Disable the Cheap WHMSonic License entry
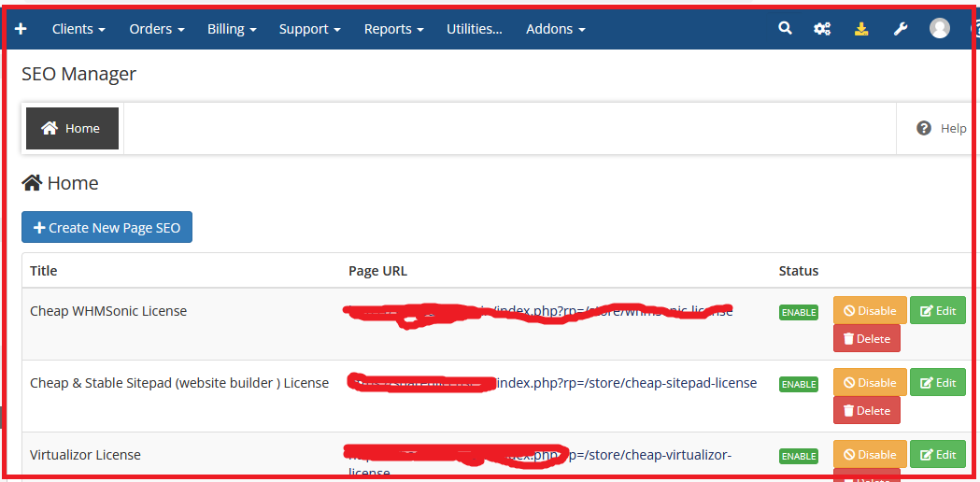980x482 pixels. tap(869, 311)
